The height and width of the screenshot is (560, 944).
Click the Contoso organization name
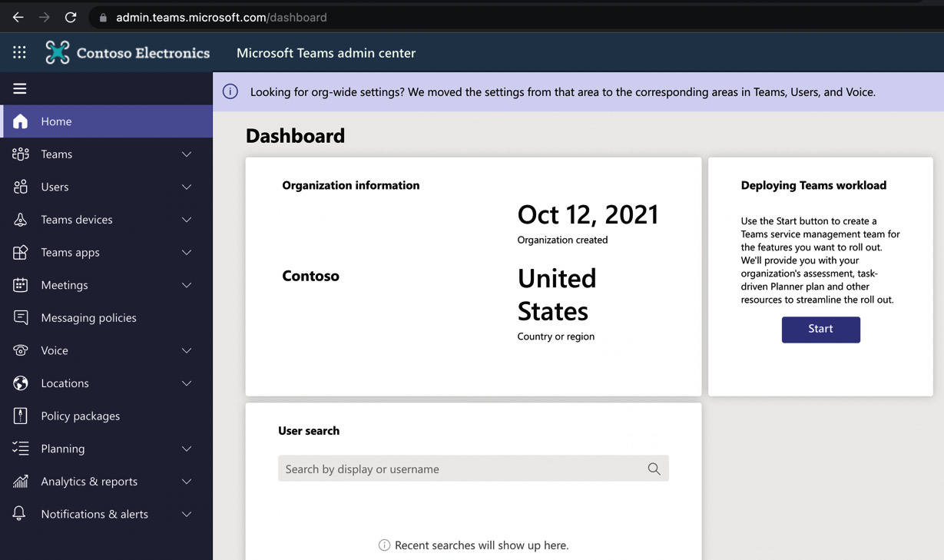pos(310,276)
